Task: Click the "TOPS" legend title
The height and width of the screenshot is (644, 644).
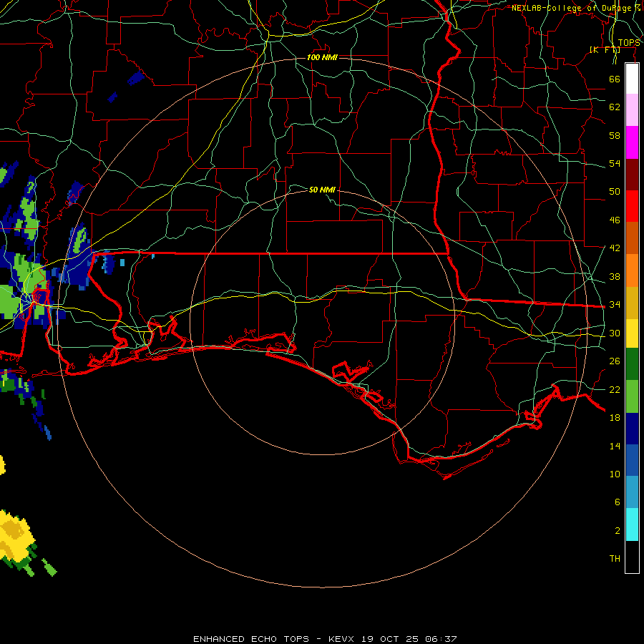Action: coord(629,43)
